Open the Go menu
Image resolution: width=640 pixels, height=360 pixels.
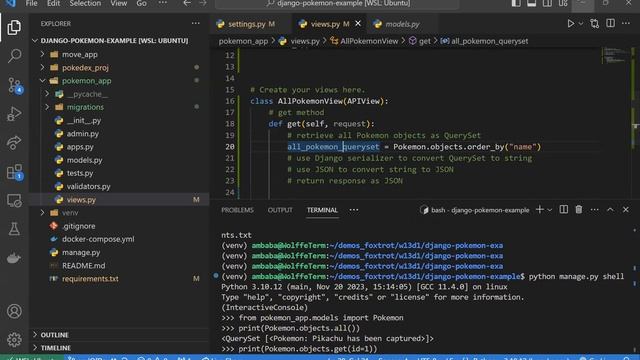pos(142,3)
